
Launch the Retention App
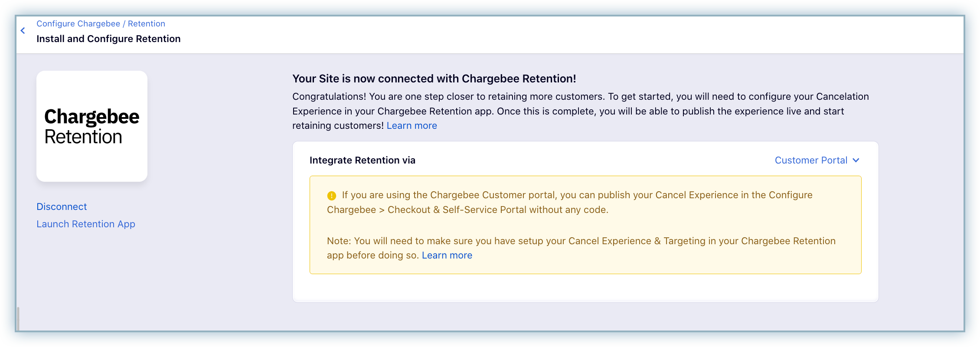pyautogui.click(x=86, y=224)
